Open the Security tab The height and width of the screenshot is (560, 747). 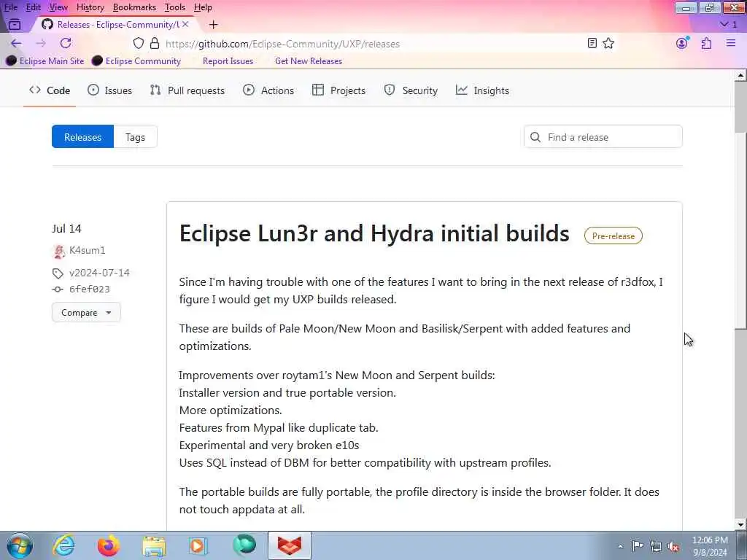pyautogui.click(x=411, y=90)
